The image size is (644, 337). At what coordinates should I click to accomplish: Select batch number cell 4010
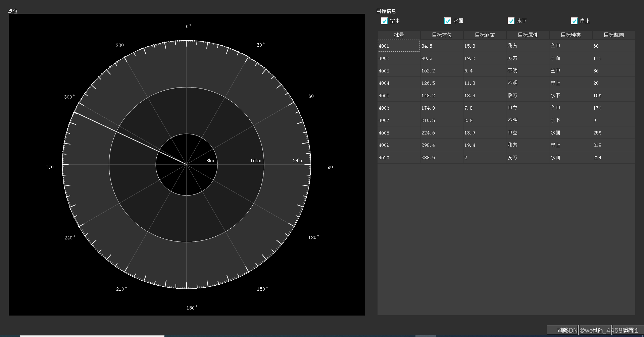point(399,158)
